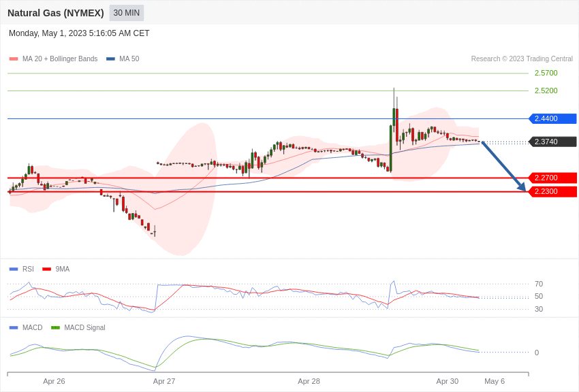Click the MACD Signal green legend swatch

[55, 327]
